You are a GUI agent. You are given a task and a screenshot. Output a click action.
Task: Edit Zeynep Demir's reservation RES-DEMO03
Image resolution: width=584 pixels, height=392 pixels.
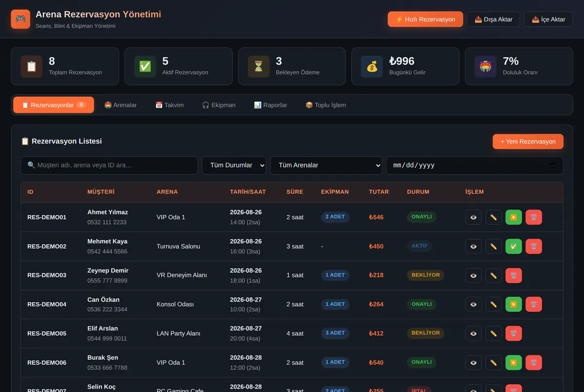coord(493,275)
